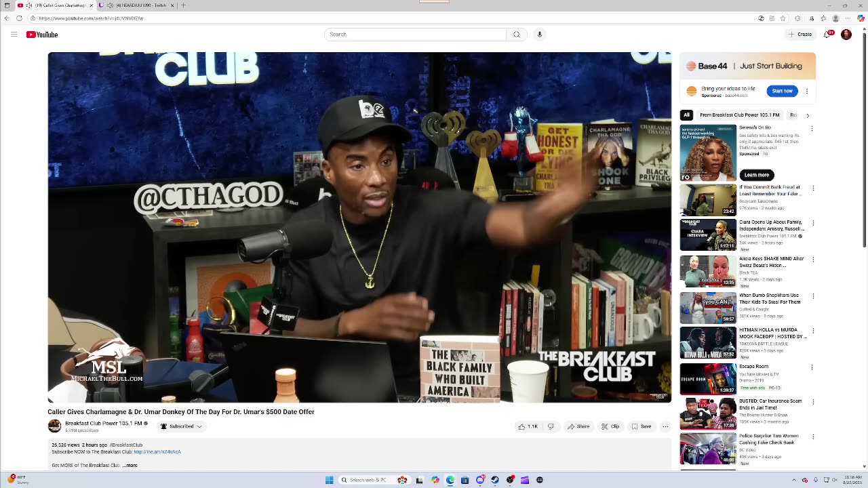Viewport: 868px width, 488px height.
Task: Go to YouTube home via logo
Action: pyautogui.click(x=42, y=35)
